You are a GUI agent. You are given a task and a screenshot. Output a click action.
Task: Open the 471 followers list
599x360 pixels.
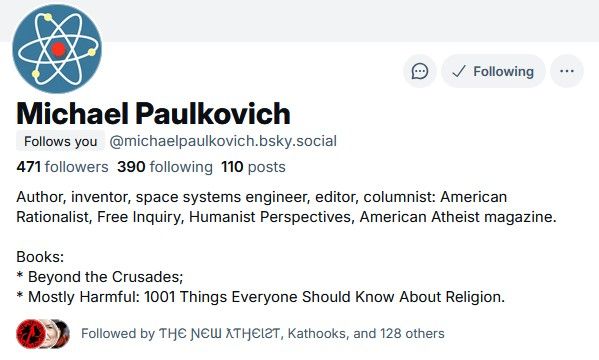coord(62,167)
